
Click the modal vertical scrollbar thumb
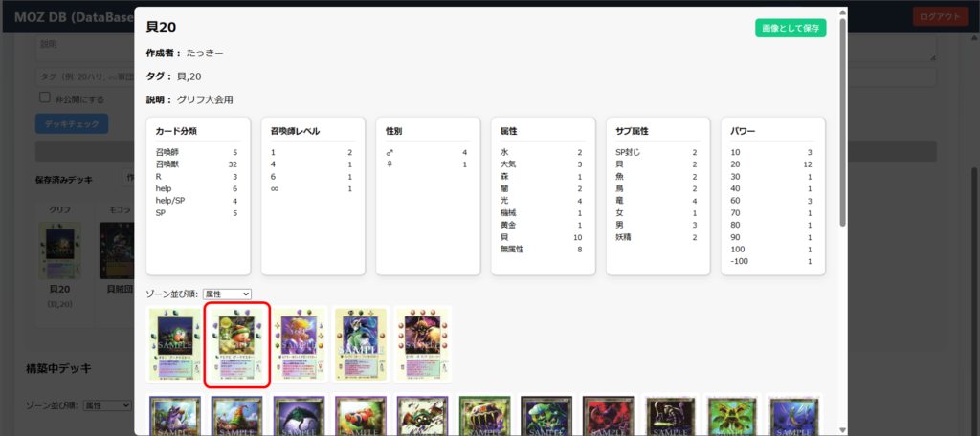842,121
